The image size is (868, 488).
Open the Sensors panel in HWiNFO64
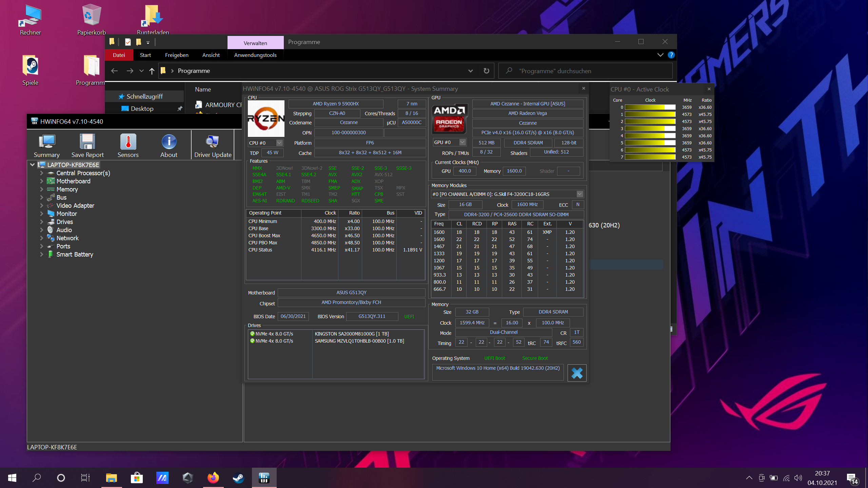coord(128,145)
